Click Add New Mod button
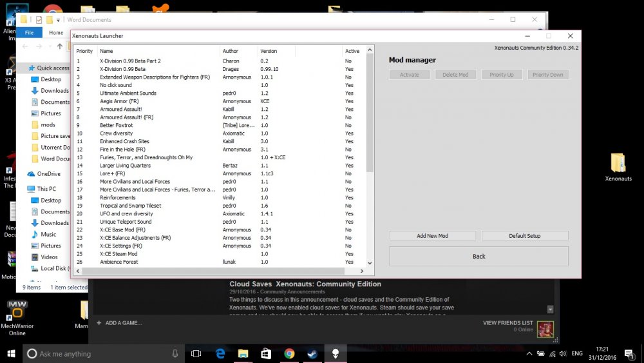The image size is (644, 363). 433,236
